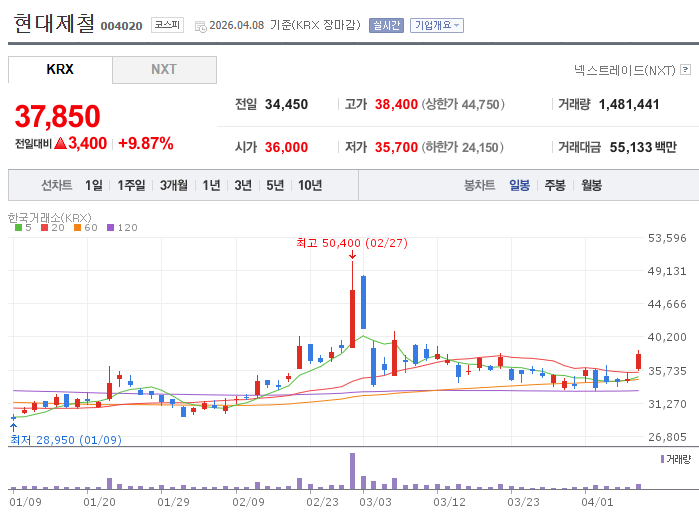Click the 저가 value 35,700
699x514 pixels.
point(396,147)
